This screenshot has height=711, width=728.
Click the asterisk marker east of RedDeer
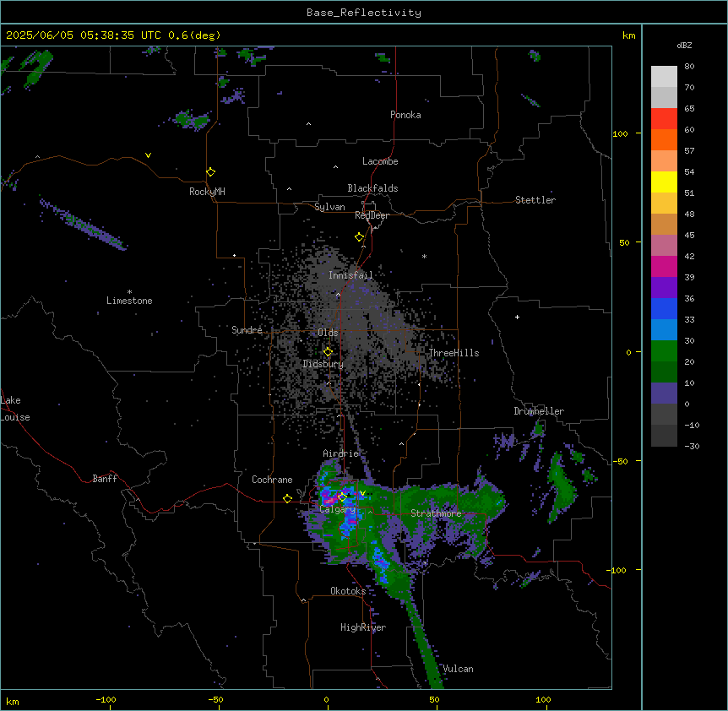tap(424, 256)
